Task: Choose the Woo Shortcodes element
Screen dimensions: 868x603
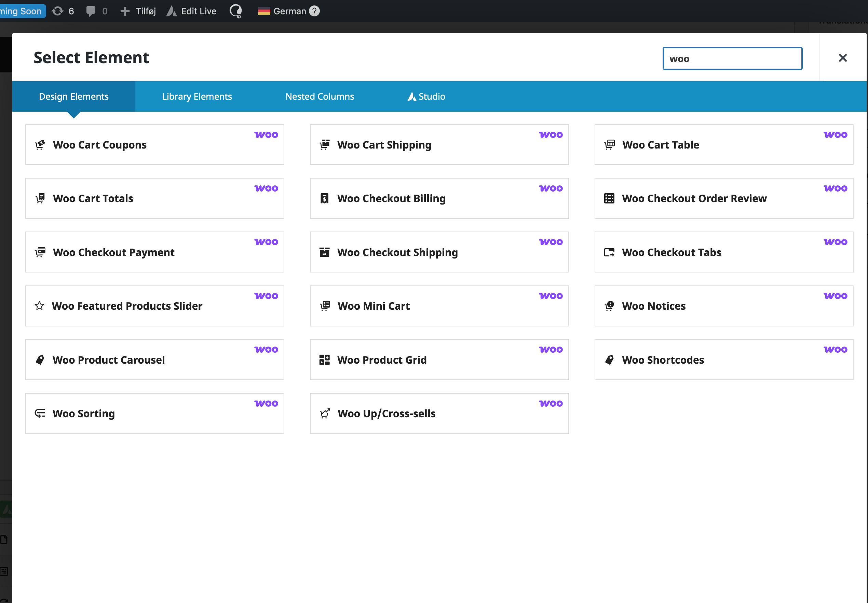Action: pos(723,360)
